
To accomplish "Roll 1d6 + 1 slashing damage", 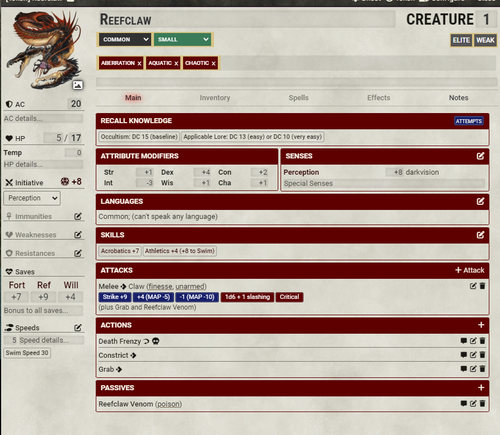I will click(x=247, y=297).
